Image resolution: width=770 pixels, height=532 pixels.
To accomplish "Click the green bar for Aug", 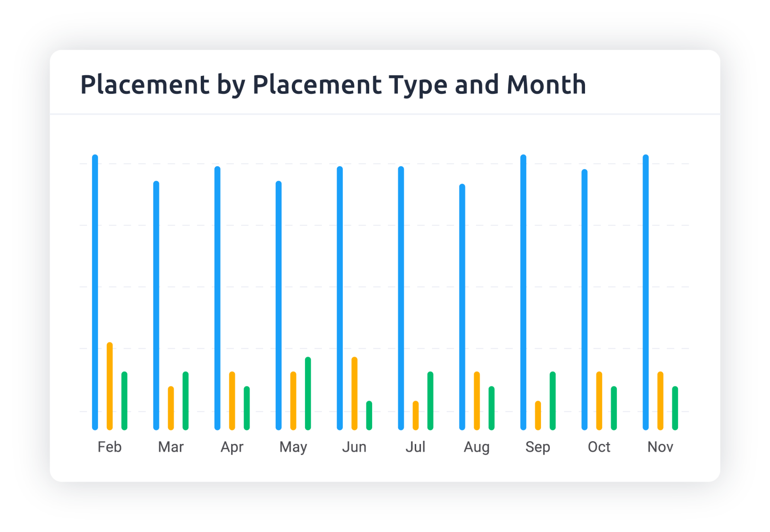I will coord(491,408).
